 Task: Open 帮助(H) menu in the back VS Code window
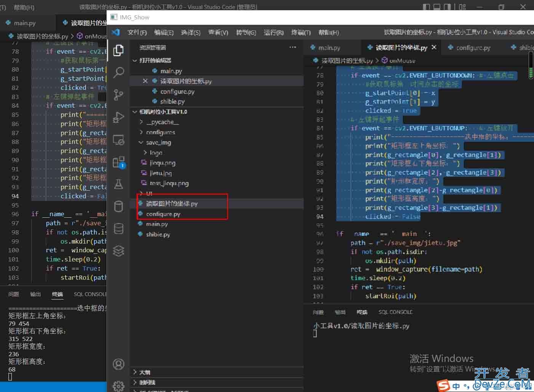pos(24,7)
